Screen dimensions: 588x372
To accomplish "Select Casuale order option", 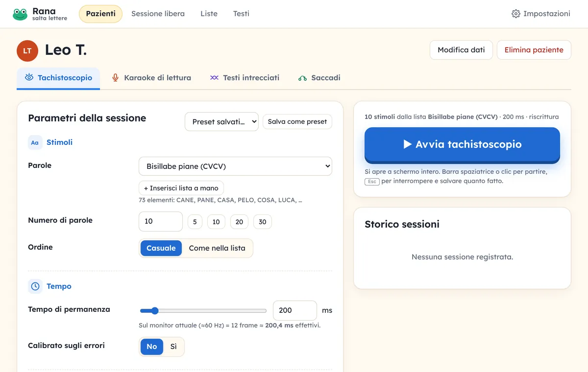I will 161,248.
